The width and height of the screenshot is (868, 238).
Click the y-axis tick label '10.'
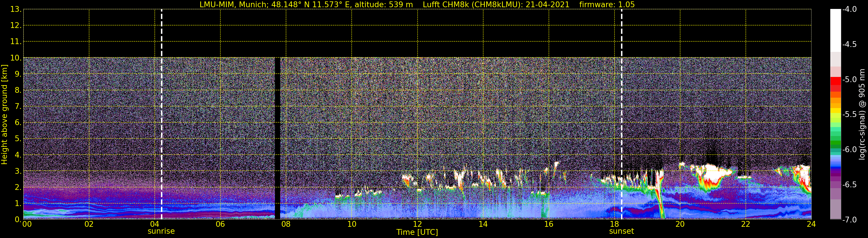[x=16, y=58]
